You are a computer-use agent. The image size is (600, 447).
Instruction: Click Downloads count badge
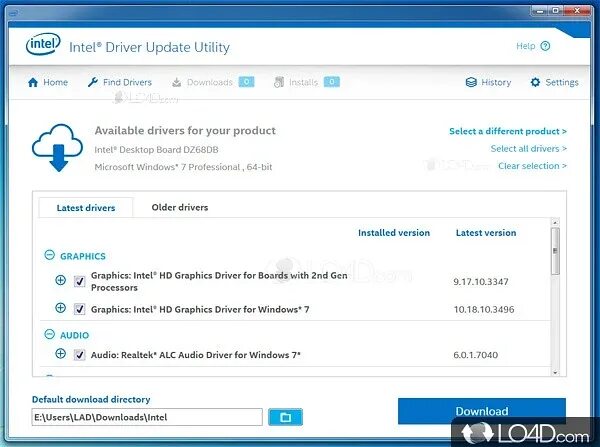coord(246,82)
